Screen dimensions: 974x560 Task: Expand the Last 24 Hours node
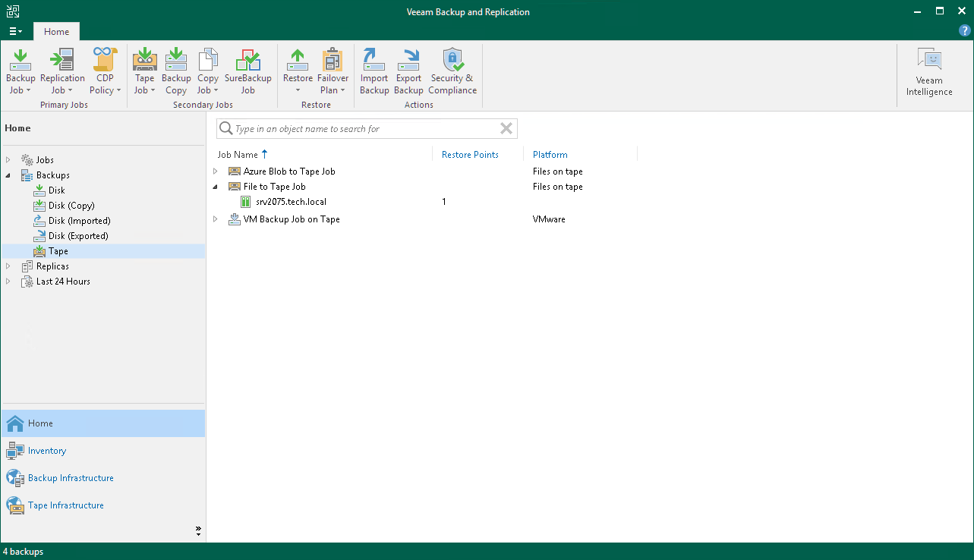[8, 282]
